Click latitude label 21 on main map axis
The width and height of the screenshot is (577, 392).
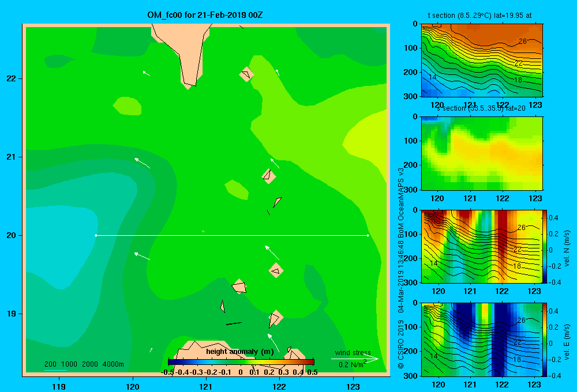coord(12,157)
